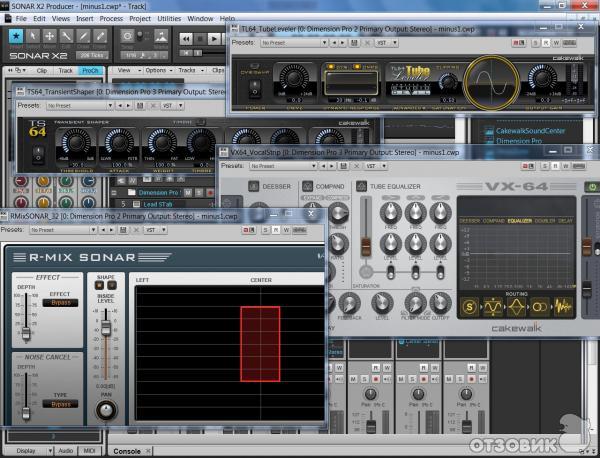Open the VST dropdown in VX64 VocalStrip window

click(375, 166)
